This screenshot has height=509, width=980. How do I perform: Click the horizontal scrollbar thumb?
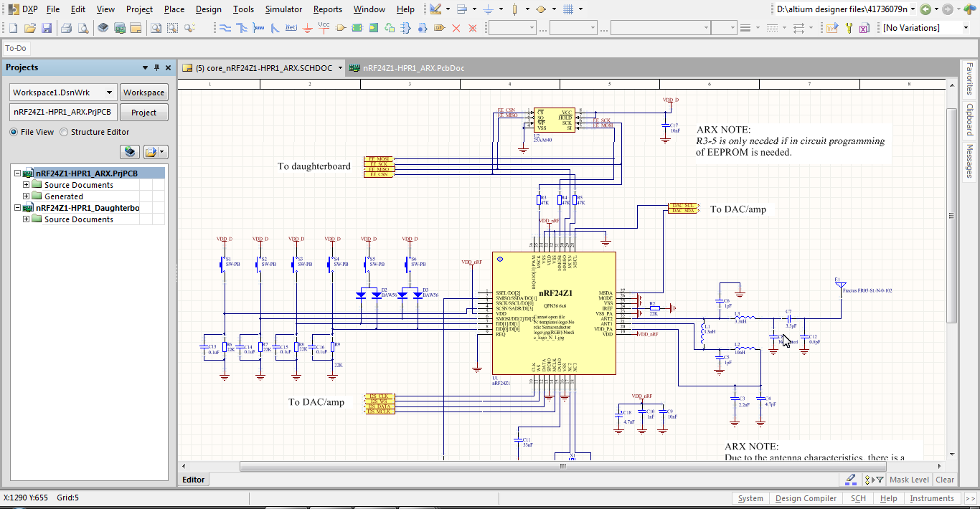click(x=562, y=466)
